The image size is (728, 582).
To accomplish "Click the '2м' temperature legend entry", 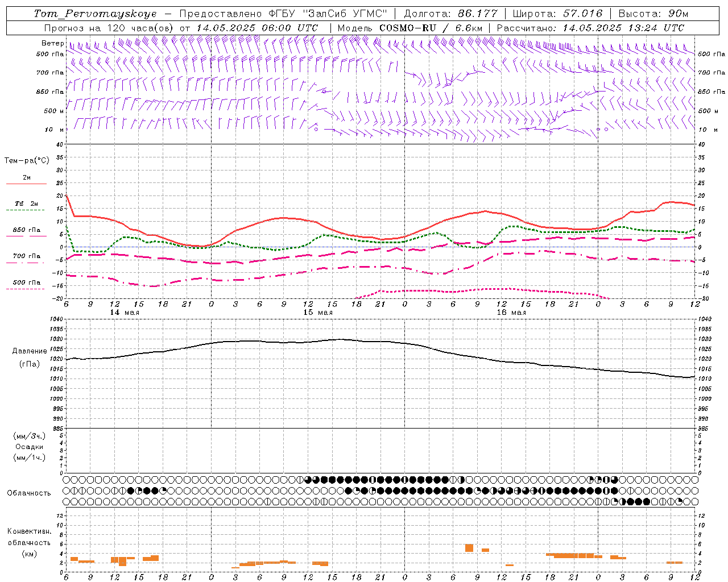I will (x=27, y=177).
